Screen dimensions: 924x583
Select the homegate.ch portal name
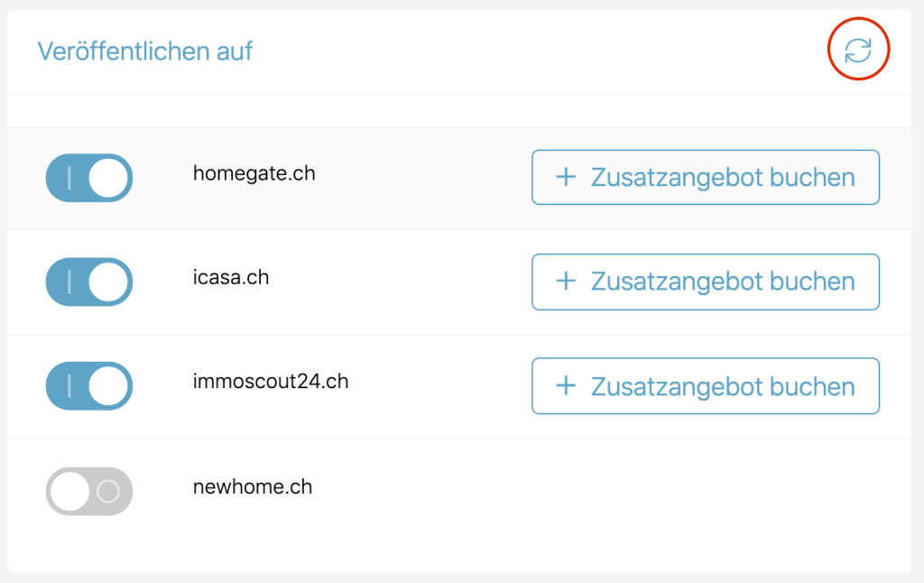click(x=254, y=173)
